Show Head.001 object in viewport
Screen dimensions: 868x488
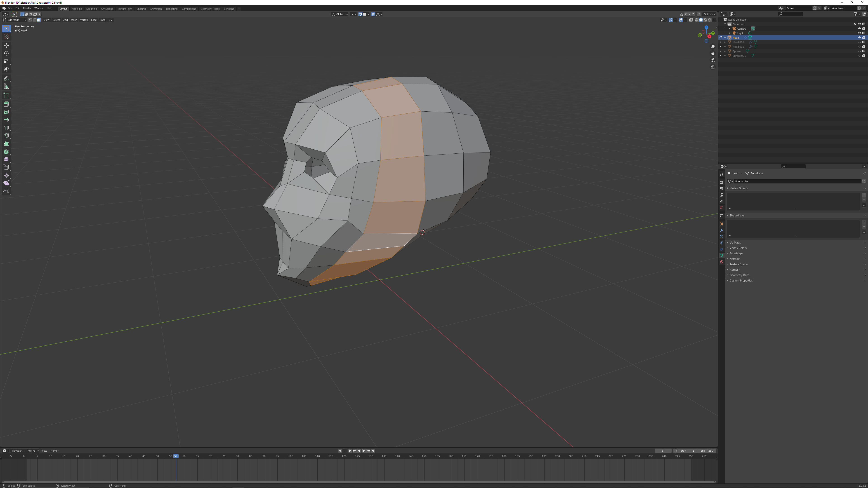pos(859,42)
